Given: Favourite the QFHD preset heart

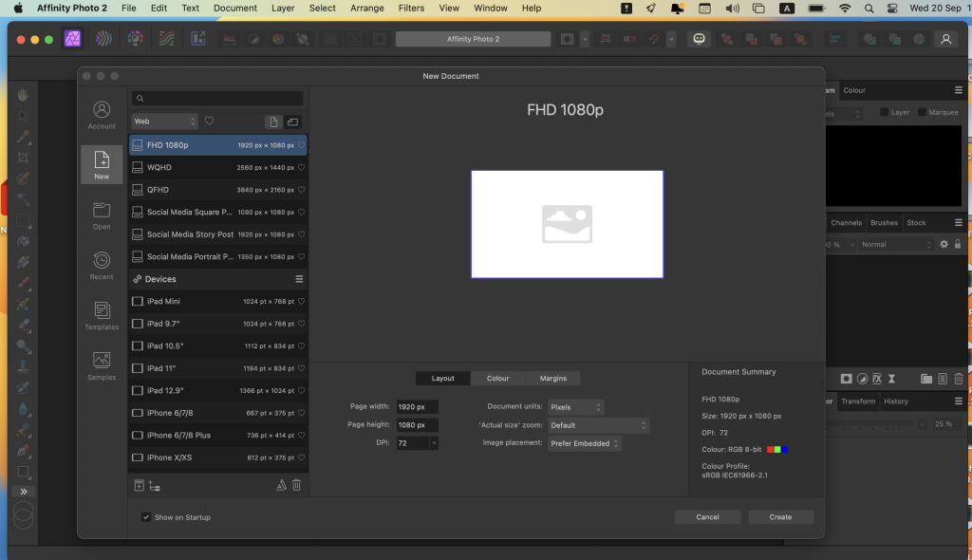Looking at the screenshot, I should coord(301,190).
